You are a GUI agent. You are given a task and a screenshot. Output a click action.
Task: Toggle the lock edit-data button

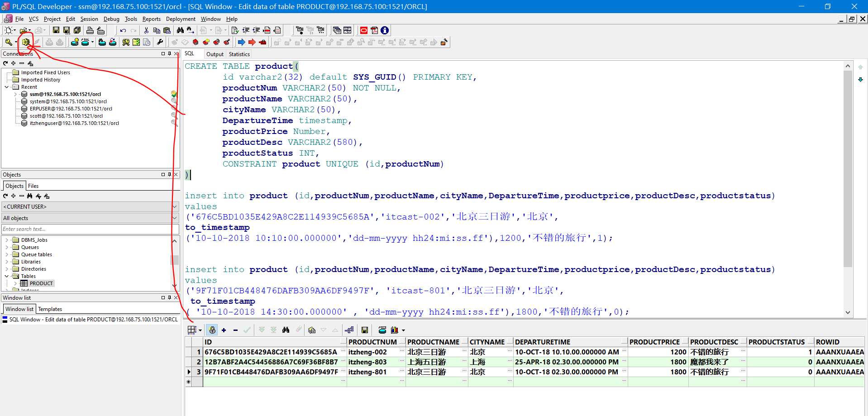tap(212, 330)
